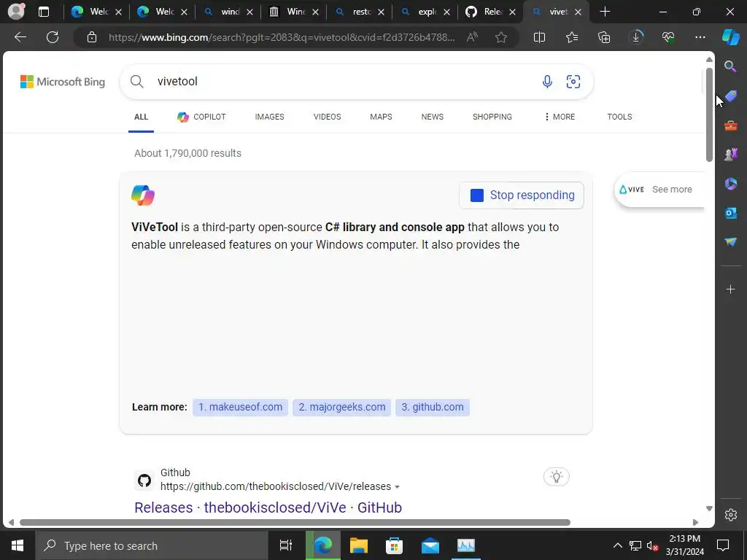Refresh the current page
This screenshot has width=747, height=560.
tap(53, 37)
